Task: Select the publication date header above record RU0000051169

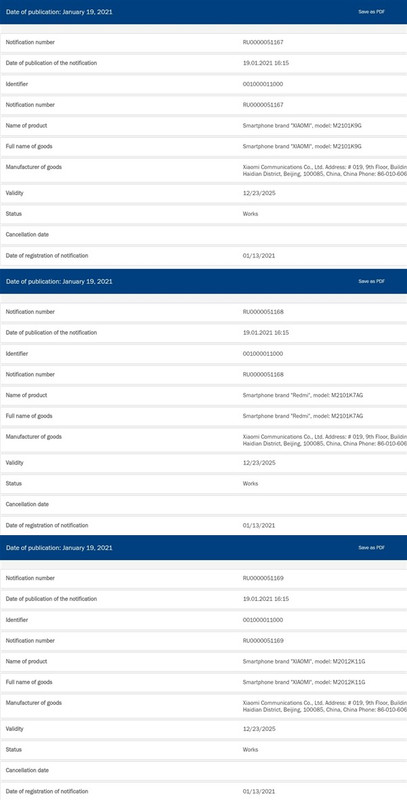Action: pyautogui.click(x=59, y=547)
